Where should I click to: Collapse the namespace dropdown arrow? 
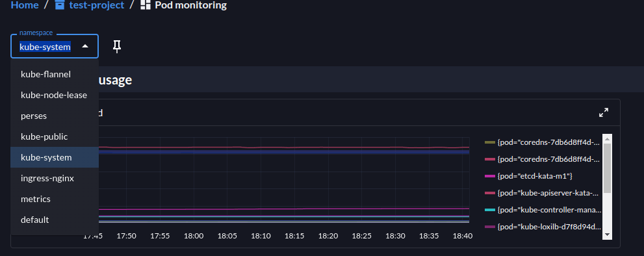tap(85, 46)
